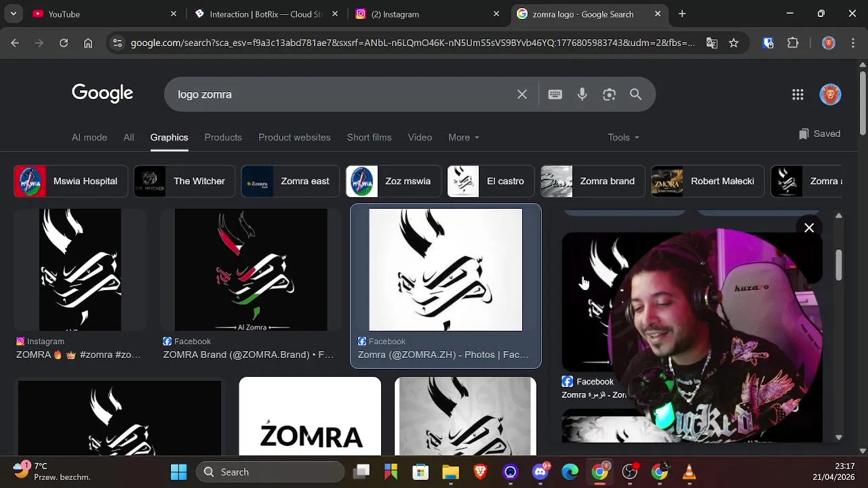Open Microsoft Store from taskbar

coord(420,472)
